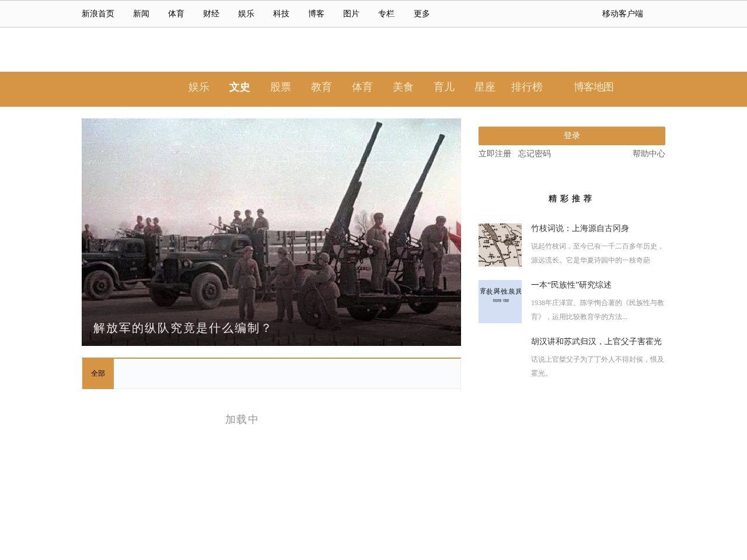This screenshot has width=747, height=560.
Task: Visit the 科技 section
Action: pyautogui.click(x=280, y=13)
